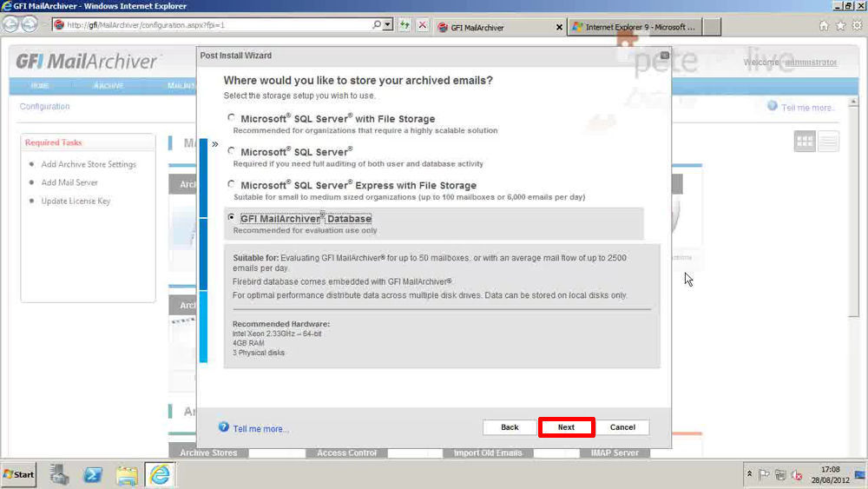This screenshot has width=868, height=489.
Task: Click the wizard help question mark icon
Action: click(224, 427)
